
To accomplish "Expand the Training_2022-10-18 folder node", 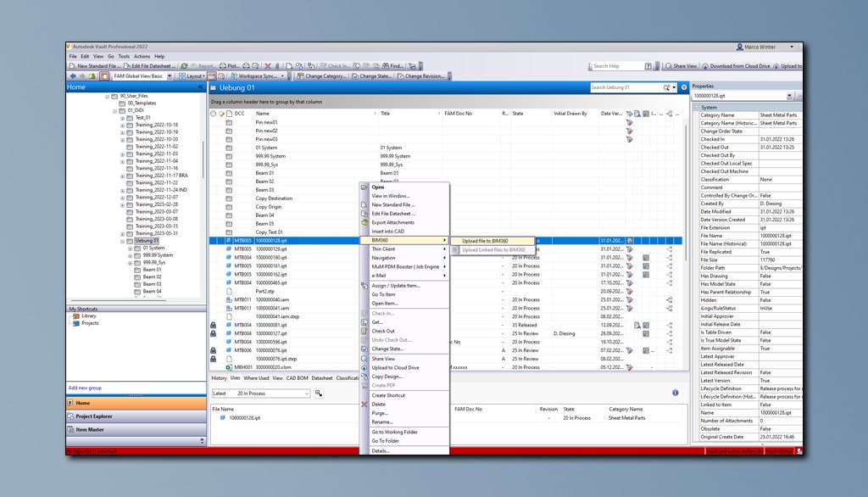I will (122, 126).
